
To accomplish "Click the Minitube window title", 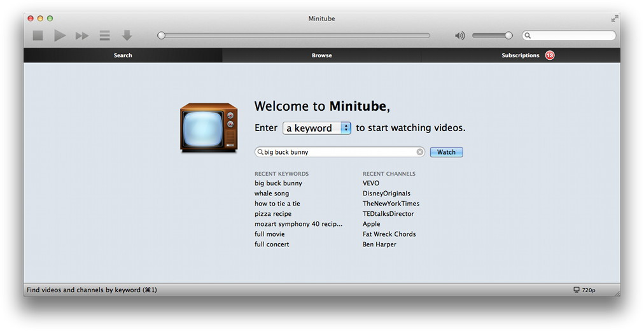I will point(321,18).
